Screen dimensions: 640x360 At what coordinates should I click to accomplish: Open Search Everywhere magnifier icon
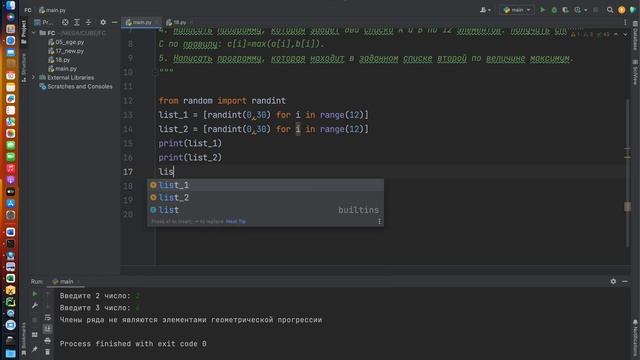click(x=610, y=10)
